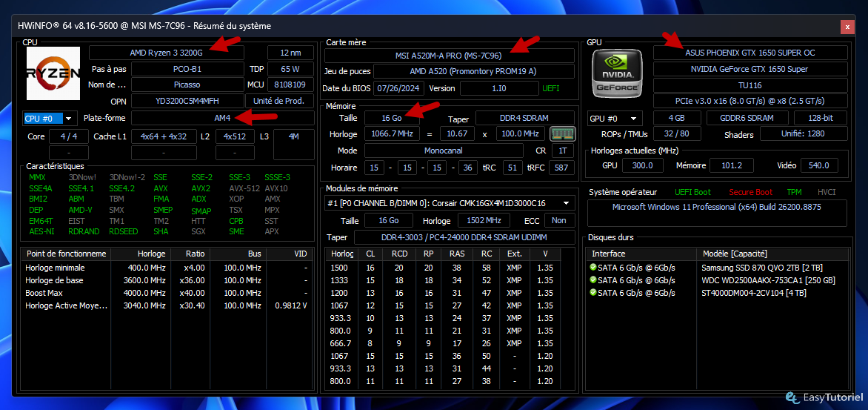The height and width of the screenshot is (410, 868).
Task: Click the EasyTutoriel watermark logo
Action: tap(825, 397)
